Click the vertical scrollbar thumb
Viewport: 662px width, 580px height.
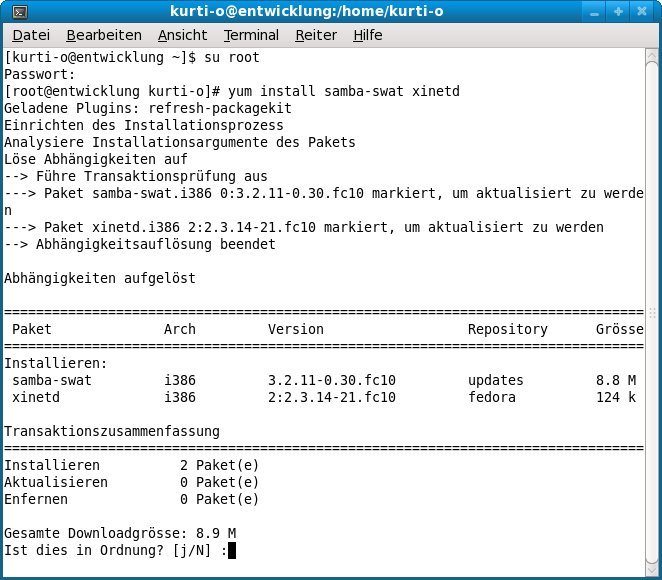(x=652, y=312)
